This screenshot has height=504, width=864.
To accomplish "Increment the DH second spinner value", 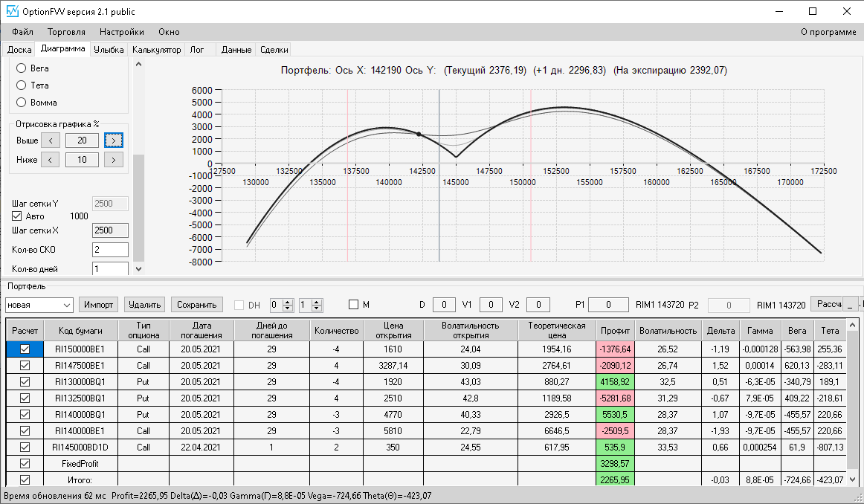I will [316, 302].
